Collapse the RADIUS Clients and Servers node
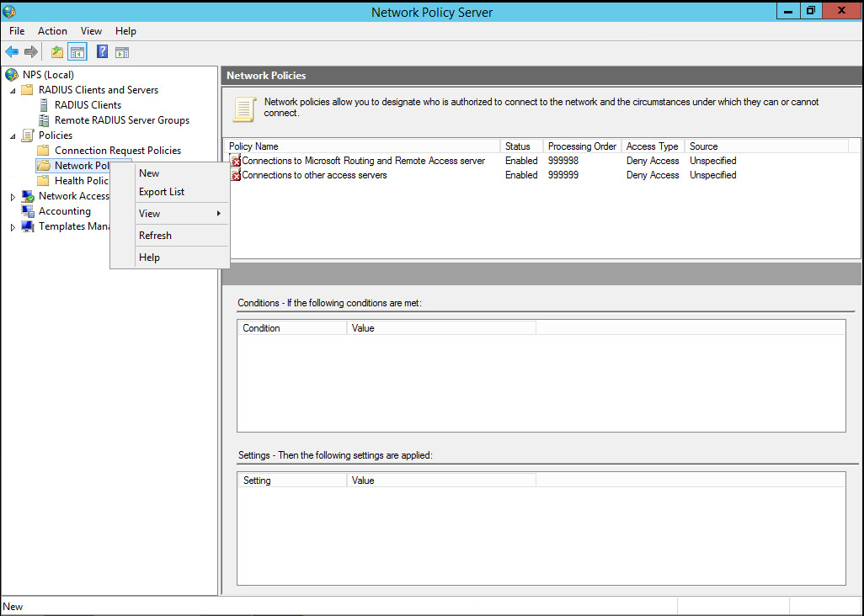This screenshot has width=864, height=616. [13, 90]
